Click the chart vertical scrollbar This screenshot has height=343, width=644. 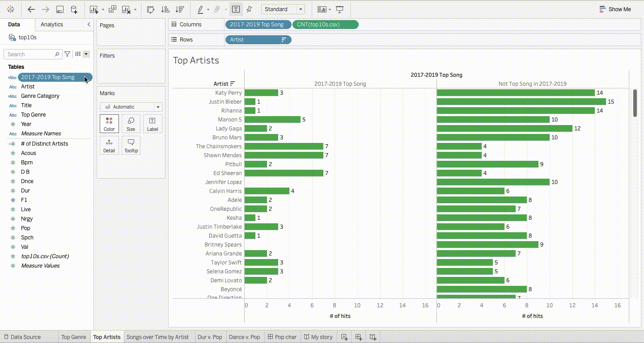tap(635, 103)
